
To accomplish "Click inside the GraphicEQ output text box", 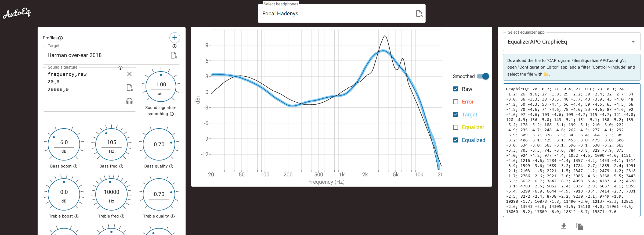I will tap(571, 151).
